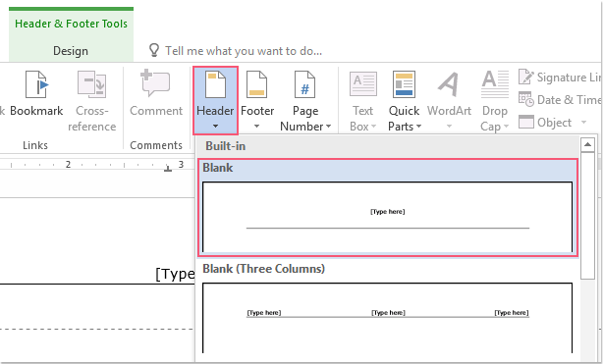Viewport: 603px width, 364px height.
Task: Switch to the Design tab
Action: [x=71, y=51]
